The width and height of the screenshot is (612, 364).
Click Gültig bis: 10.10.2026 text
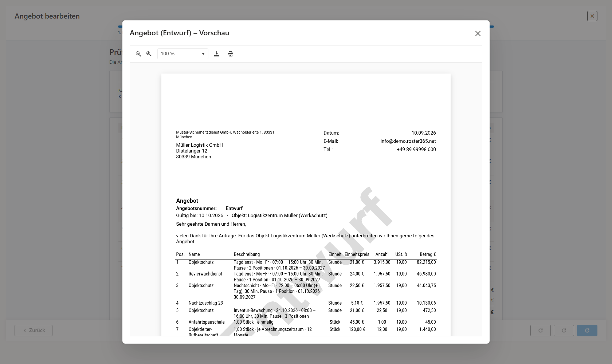coord(200,215)
